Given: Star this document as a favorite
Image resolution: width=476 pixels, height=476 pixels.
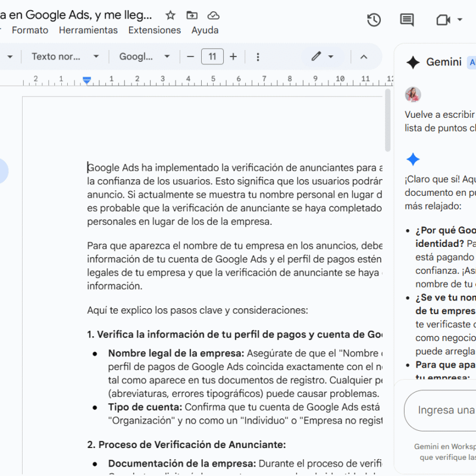Looking at the screenshot, I should pos(171,15).
